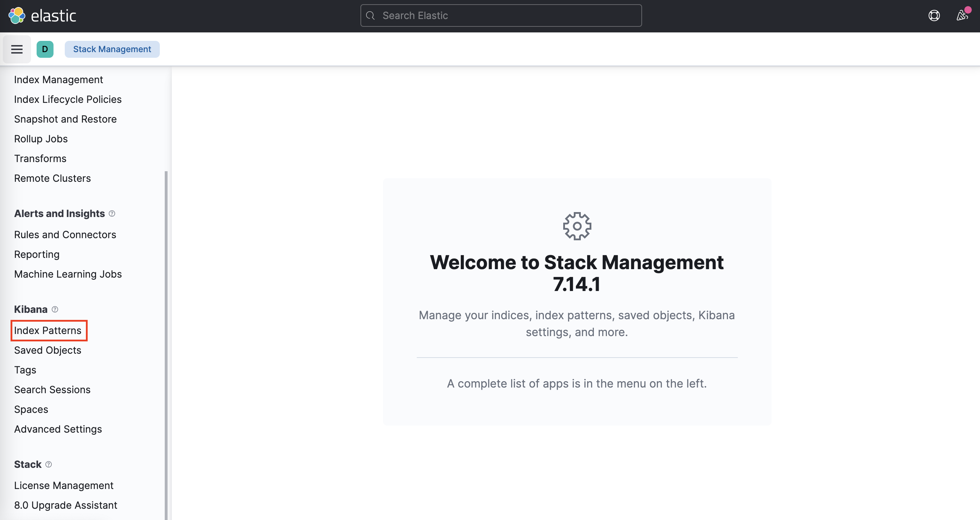Viewport: 980px width, 520px height.
Task: Open Remote Clusters
Action: (x=52, y=179)
